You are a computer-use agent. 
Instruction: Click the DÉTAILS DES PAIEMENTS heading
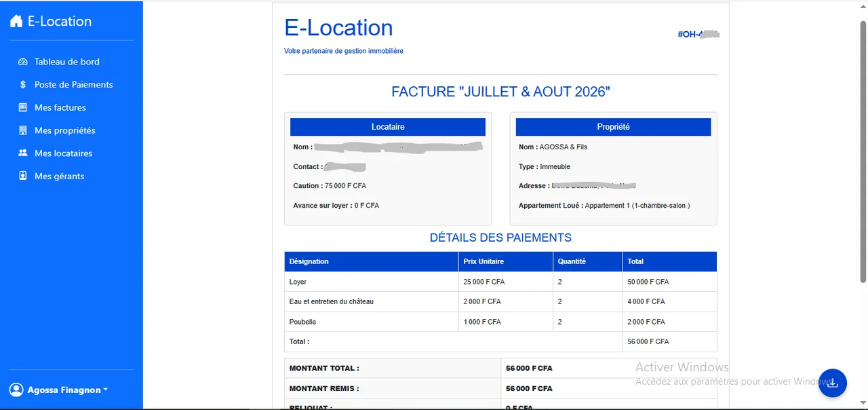click(500, 238)
